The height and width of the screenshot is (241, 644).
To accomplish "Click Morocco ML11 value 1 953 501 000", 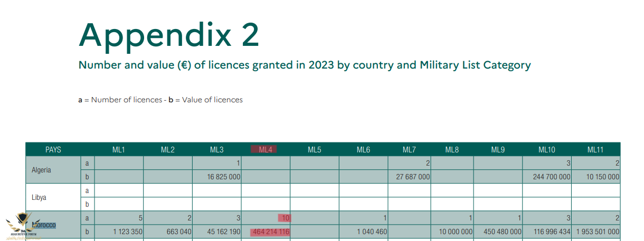I will 598,232.
